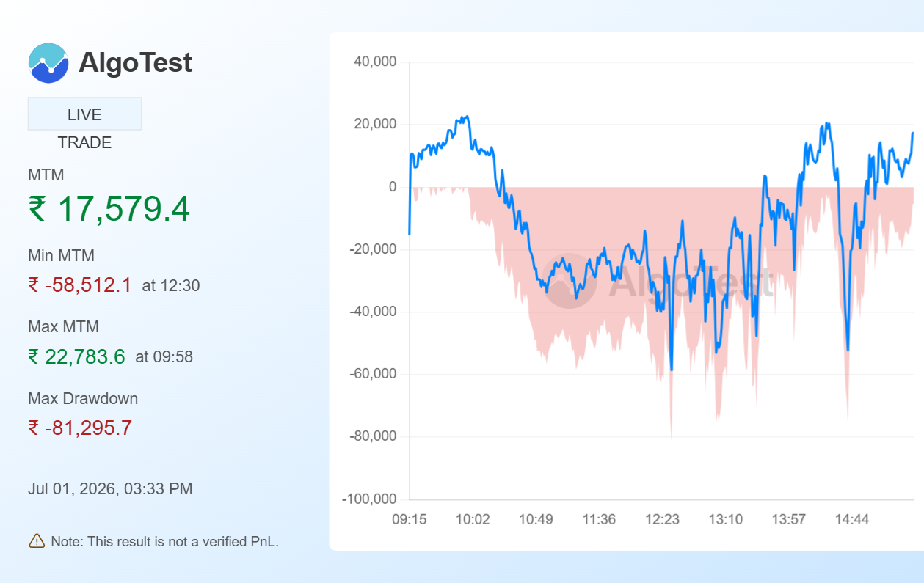The width and height of the screenshot is (924, 583).
Task: Click the AlgoTest logo icon
Action: click(48, 63)
